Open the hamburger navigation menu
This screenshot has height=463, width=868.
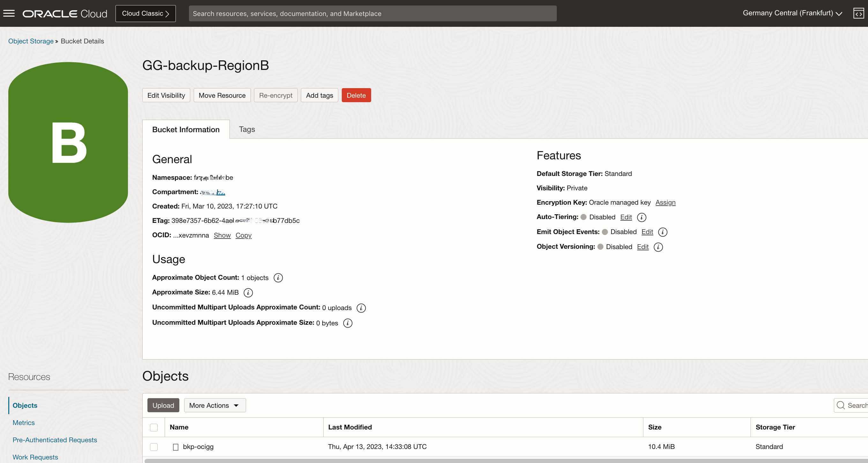9,13
